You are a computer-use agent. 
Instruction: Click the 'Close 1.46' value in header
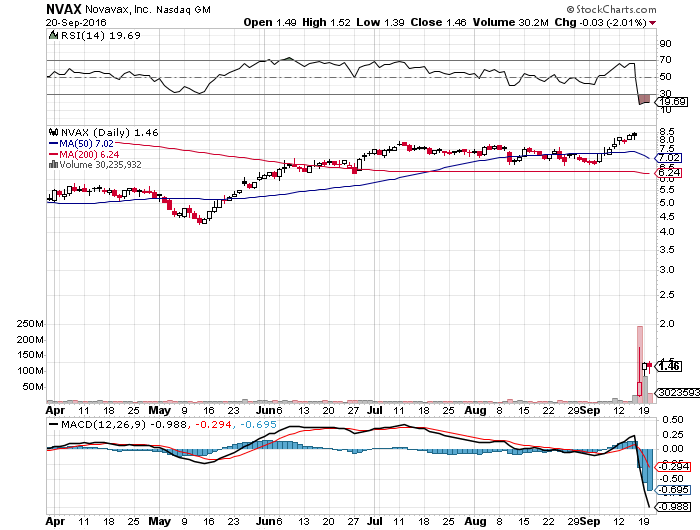tap(438, 22)
